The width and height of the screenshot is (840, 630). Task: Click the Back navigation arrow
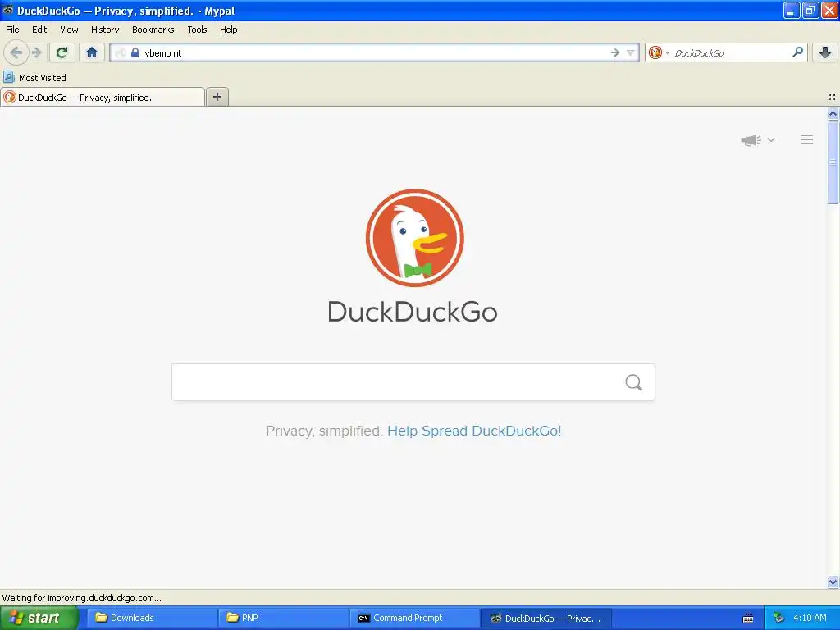coord(16,52)
